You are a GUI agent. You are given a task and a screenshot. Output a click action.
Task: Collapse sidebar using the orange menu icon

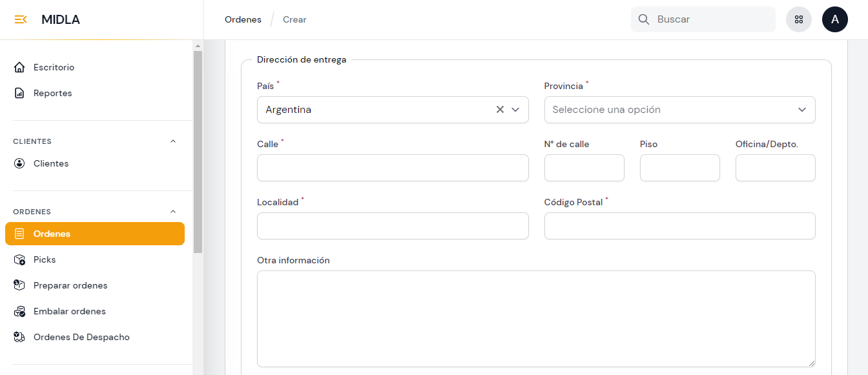coord(21,19)
